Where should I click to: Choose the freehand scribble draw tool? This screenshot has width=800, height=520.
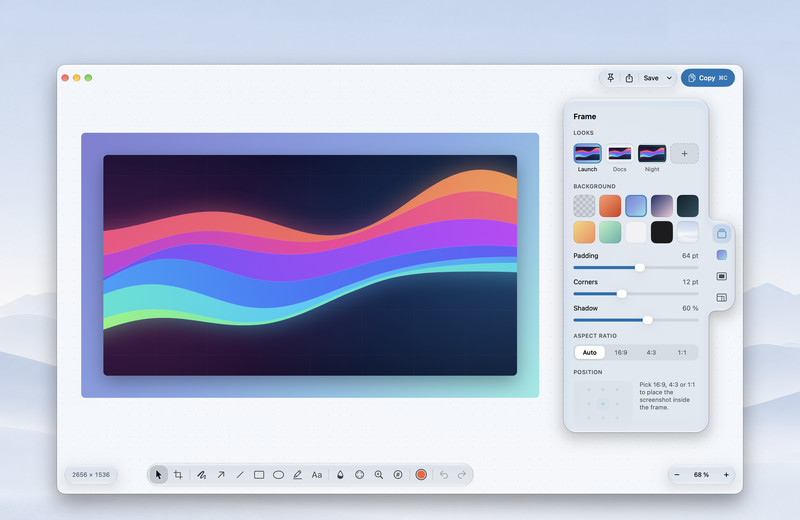pos(202,475)
